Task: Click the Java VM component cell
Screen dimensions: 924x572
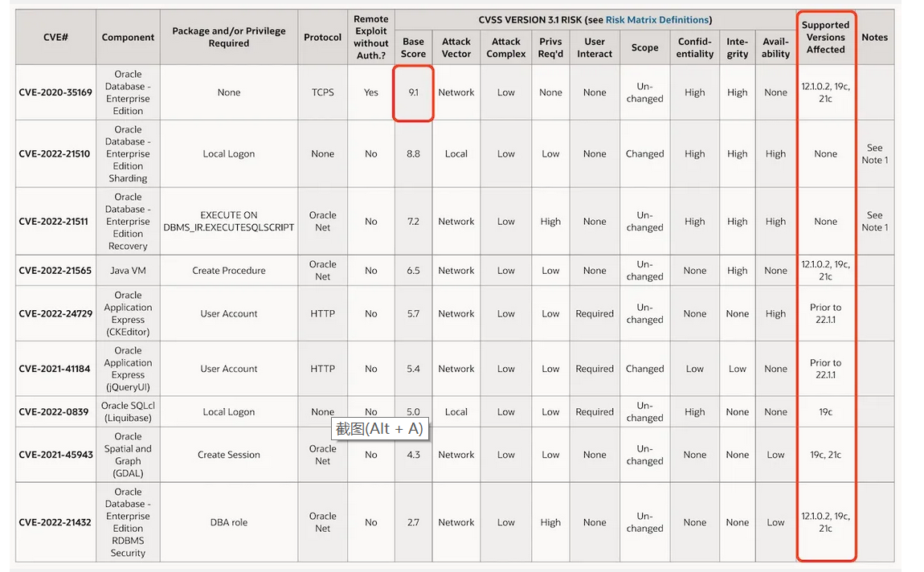Action: [128, 271]
